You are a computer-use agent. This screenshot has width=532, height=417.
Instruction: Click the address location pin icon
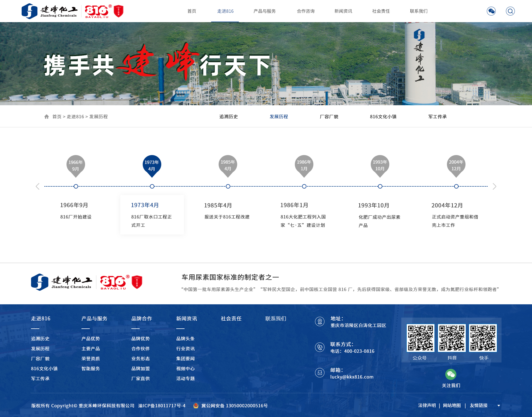(x=320, y=321)
